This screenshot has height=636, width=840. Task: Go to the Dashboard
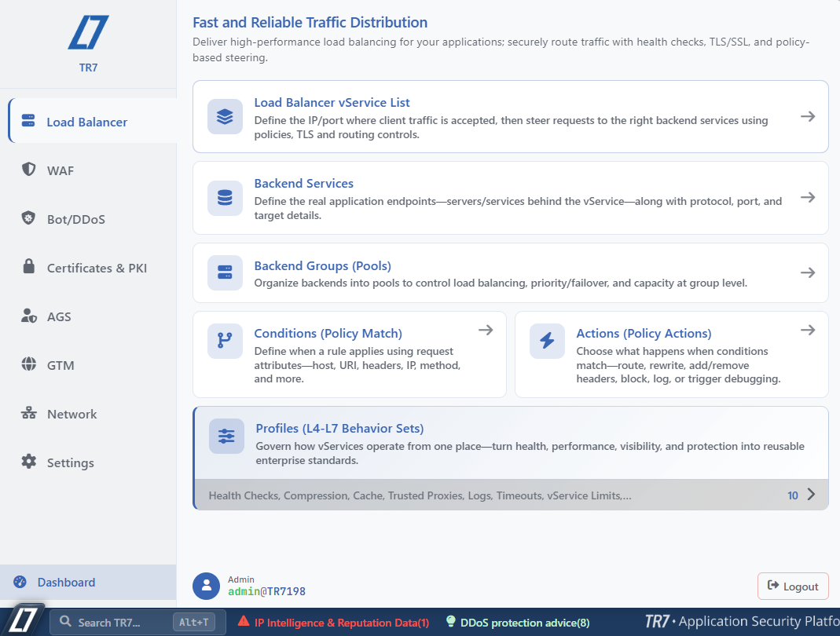(x=88, y=582)
